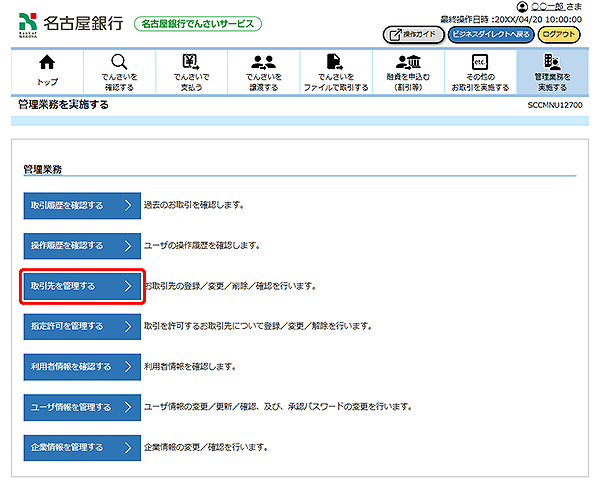The width and height of the screenshot is (600, 483).
Task: Click the bank icon 融資を申込む(割引等)
Action: point(406,63)
